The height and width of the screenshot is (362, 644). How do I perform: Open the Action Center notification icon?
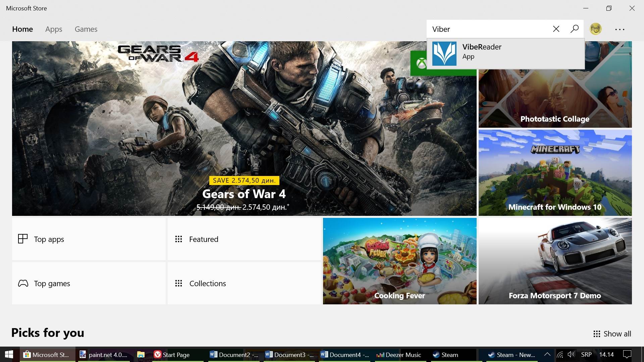pyautogui.click(x=627, y=354)
